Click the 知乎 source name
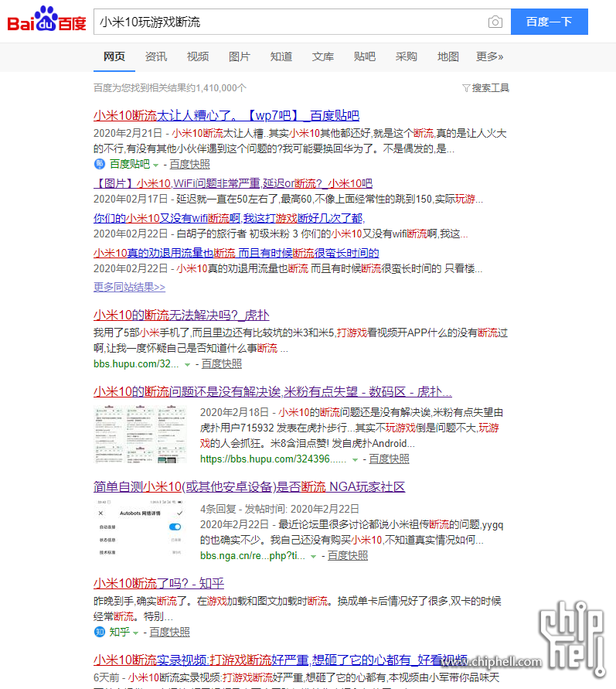 click(120, 632)
